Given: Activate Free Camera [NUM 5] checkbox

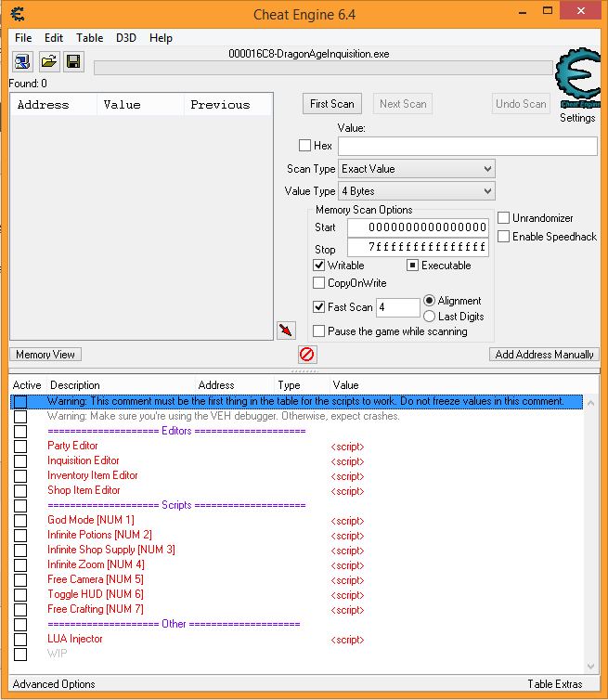Looking at the screenshot, I should [20, 580].
